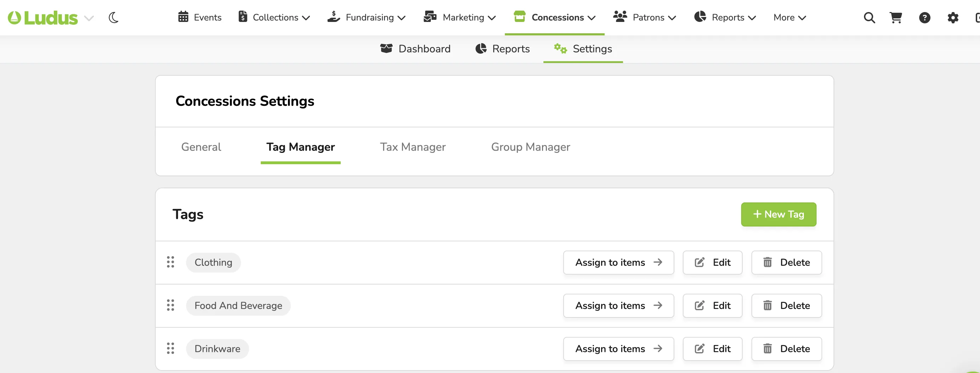Open the help question mark icon
This screenshot has height=373, width=980.
coord(924,17)
